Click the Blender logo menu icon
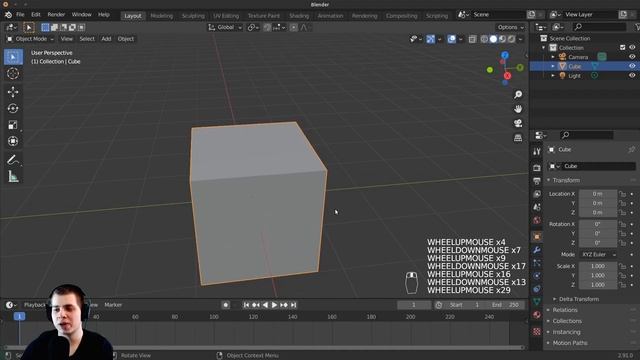640x360 pixels. point(8,15)
